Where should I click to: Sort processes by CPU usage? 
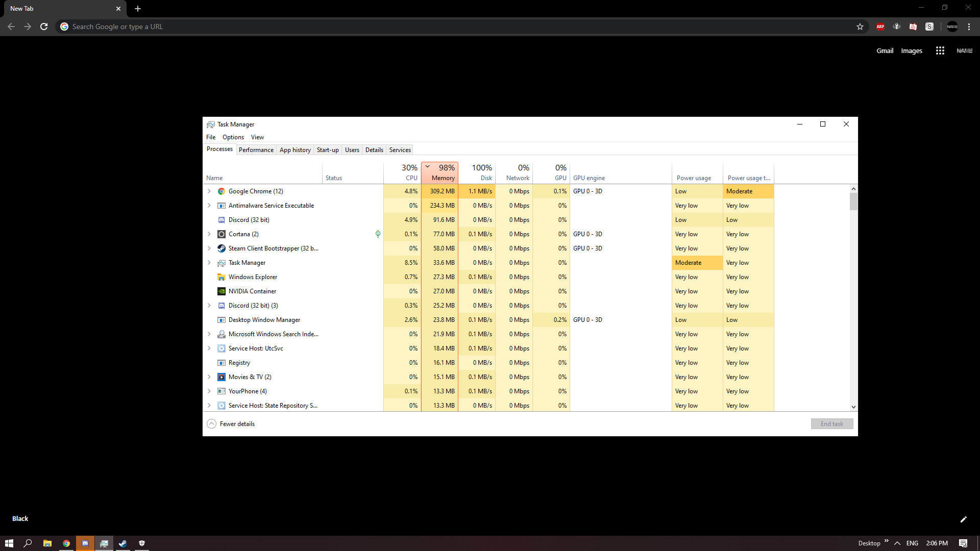402,172
